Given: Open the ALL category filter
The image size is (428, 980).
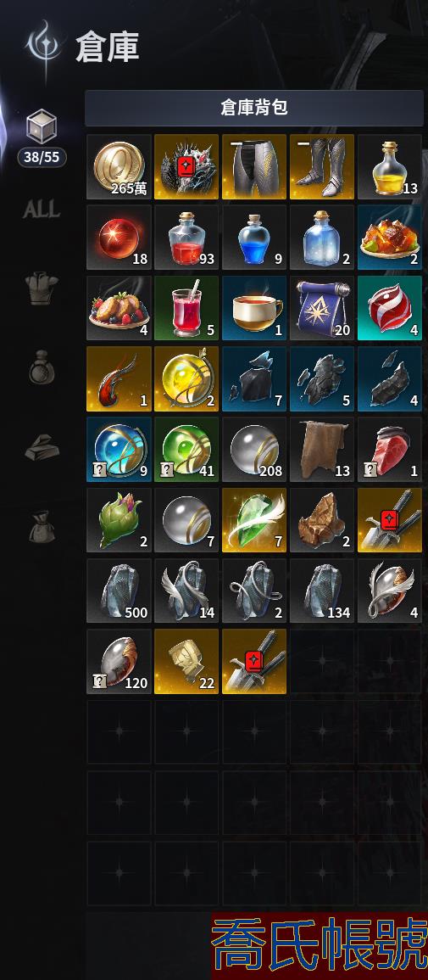Looking at the screenshot, I should coord(42,210).
